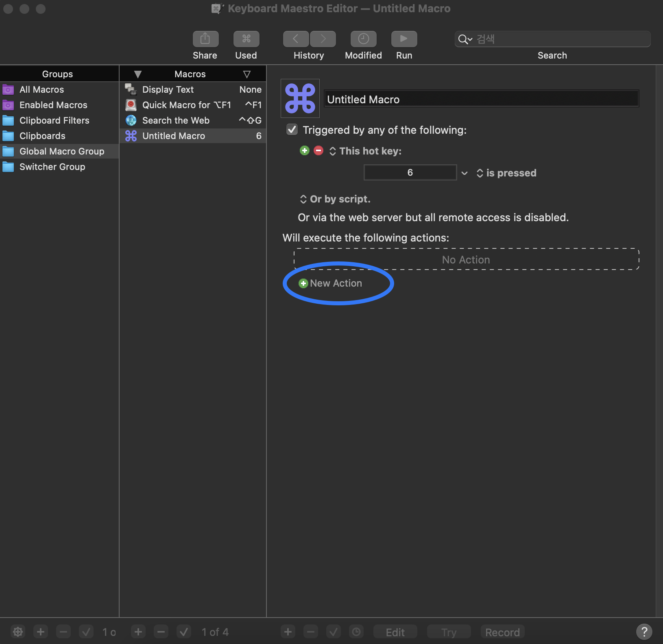Screen dimensions: 663x644
Task: Click the outlined triangle in Macros header
Action: click(x=246, y=74)
